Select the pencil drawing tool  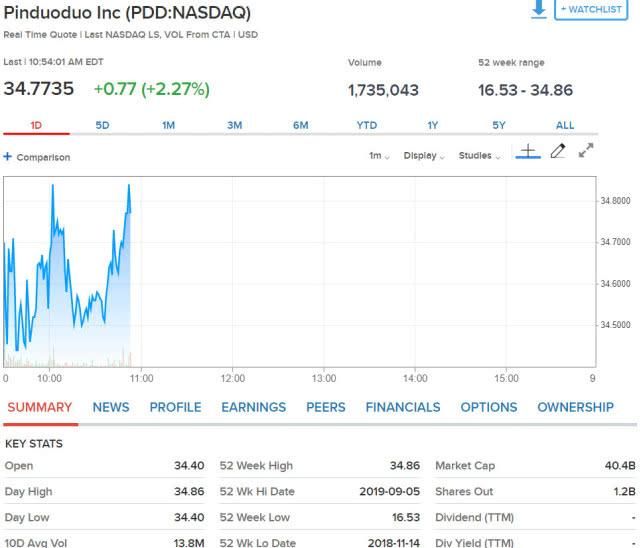tap(558, 152)
